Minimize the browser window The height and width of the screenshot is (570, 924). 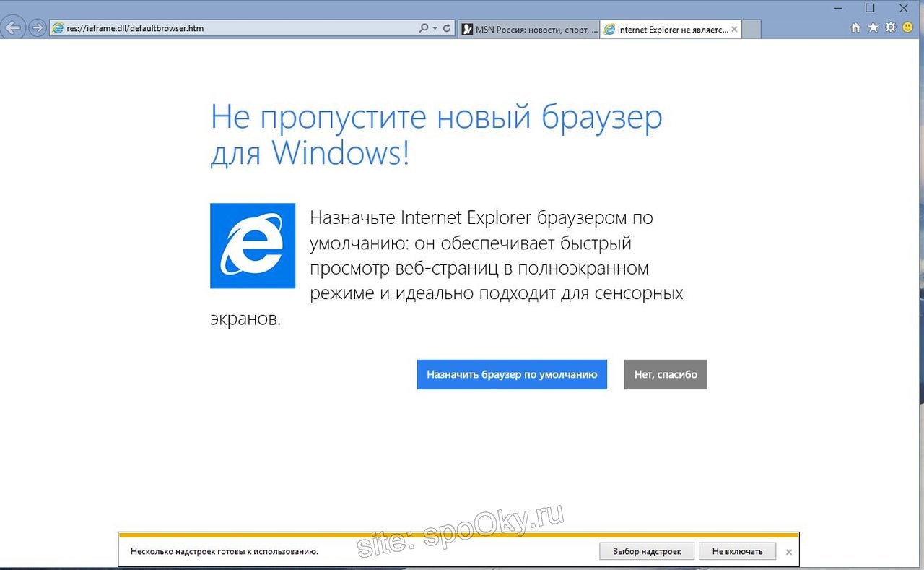tap(837, 8)
